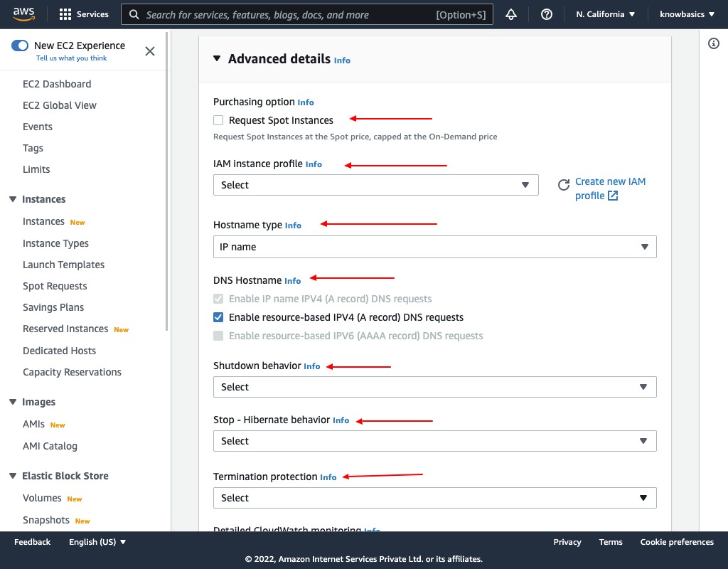Image resolution: width=728 pixels, height=569 pixels.
Task: Collapse the Instances sidebar group
Action: pos(13,199)
